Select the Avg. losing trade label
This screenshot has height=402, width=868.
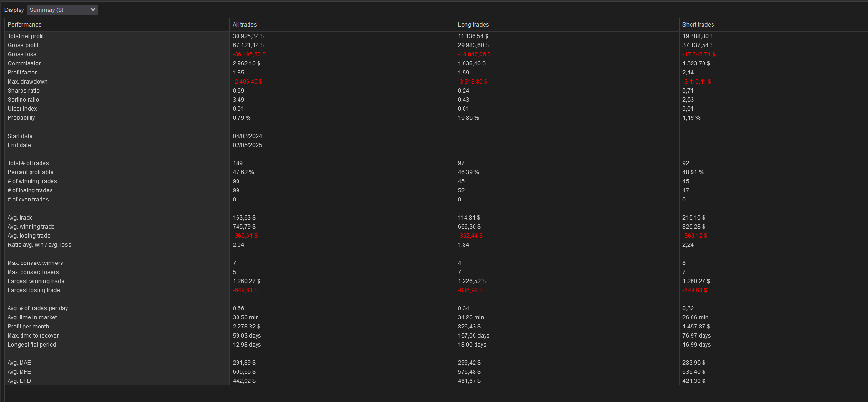tap(29, 236)
